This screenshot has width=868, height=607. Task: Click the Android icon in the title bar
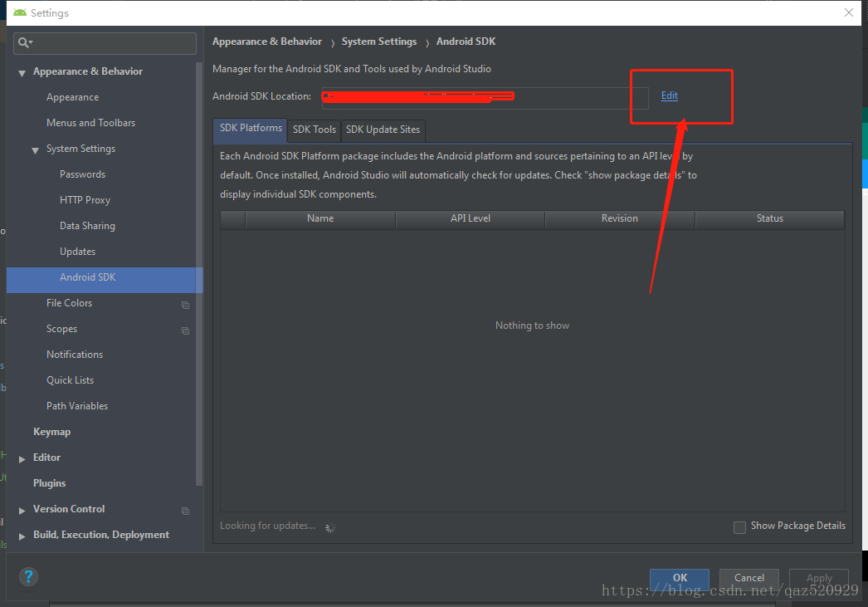click(x=20, y=12)
